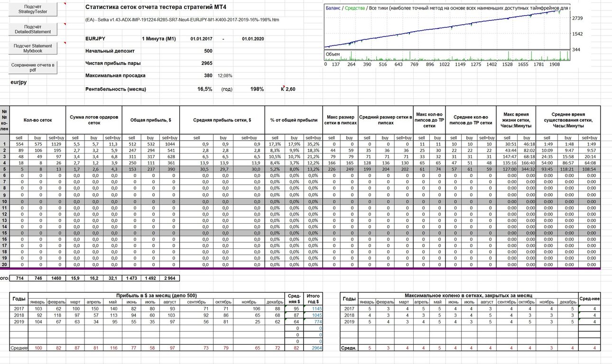Click the Баланс legend label in chart
Image resolution: width=612 pixels, height=364 pixels.
pyautogui.click(x=333, y=8)
